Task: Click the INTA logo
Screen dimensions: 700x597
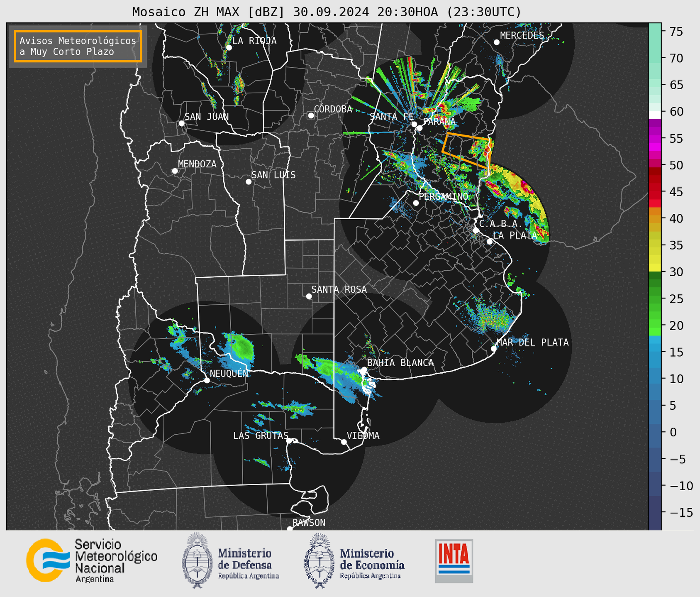Action: (x=454, y=561)
